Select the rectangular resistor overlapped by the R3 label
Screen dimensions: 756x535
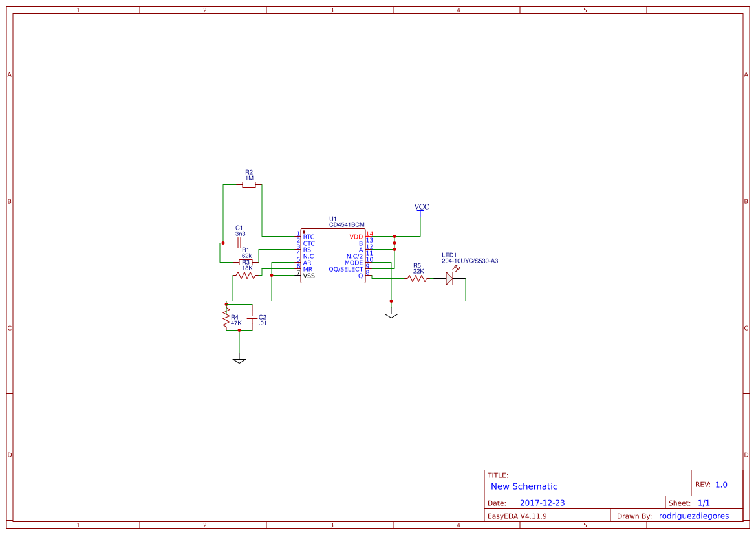[x=246, y=263]
